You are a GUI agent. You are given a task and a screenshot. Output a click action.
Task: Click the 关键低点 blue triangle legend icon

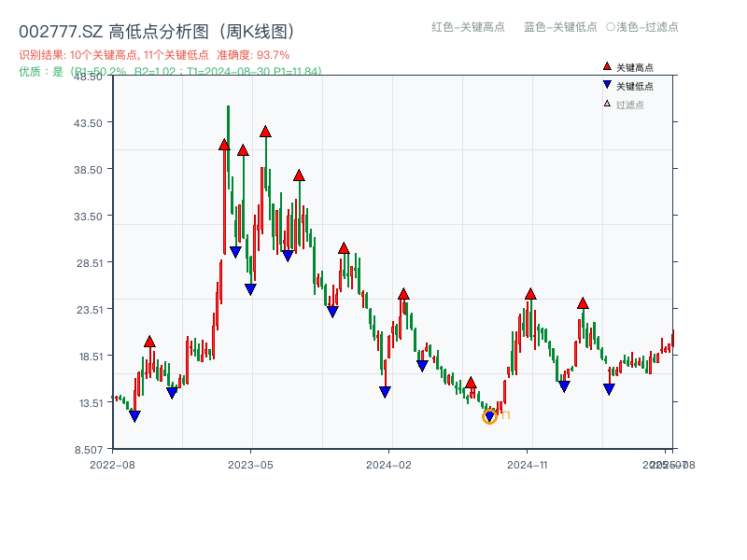click(607, 84)
